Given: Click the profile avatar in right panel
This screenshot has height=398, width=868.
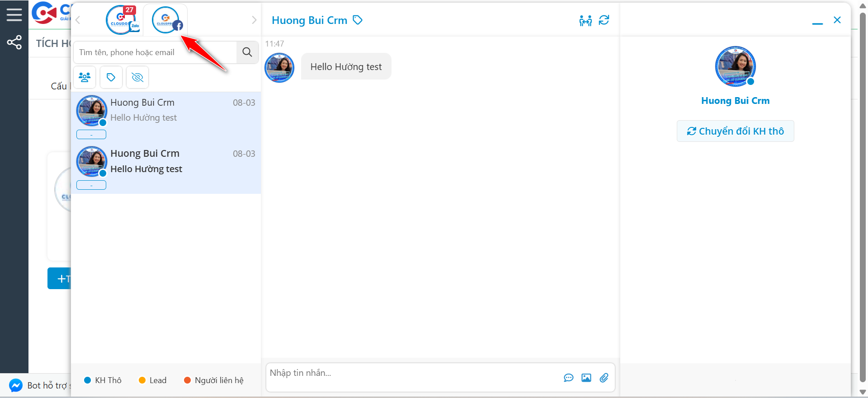Looking at the screenshot, I should (x=735, y=66).
